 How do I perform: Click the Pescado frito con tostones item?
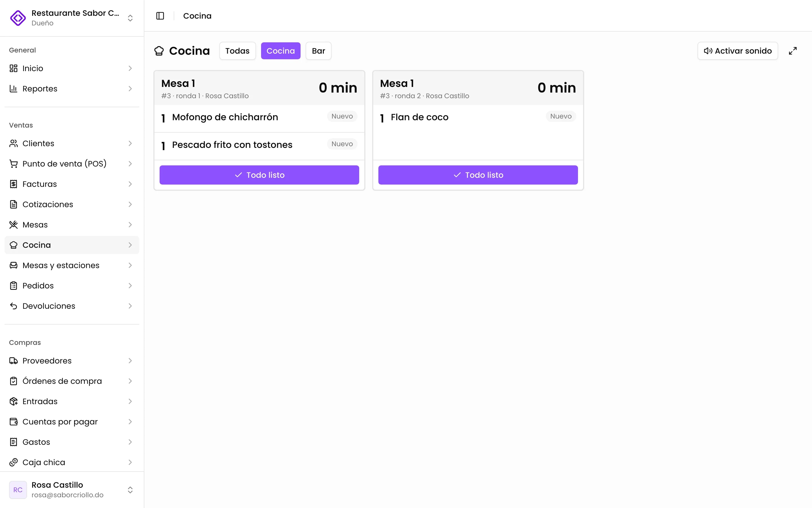tap(259, 146)
